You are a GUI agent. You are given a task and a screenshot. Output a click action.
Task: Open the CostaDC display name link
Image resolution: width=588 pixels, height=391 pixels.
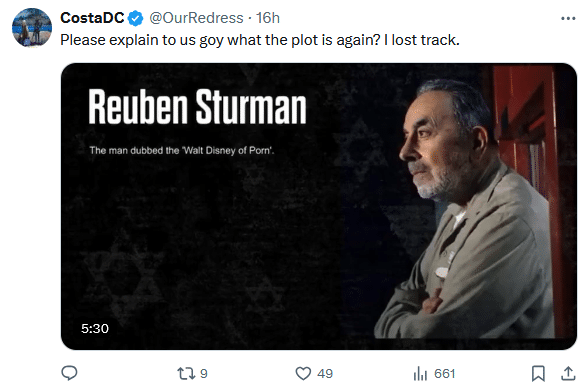92,18
